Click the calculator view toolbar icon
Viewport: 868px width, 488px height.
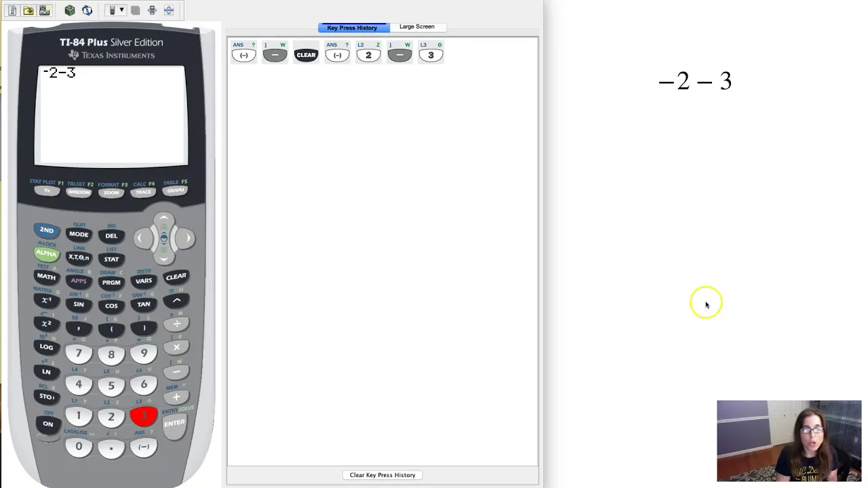152,10
